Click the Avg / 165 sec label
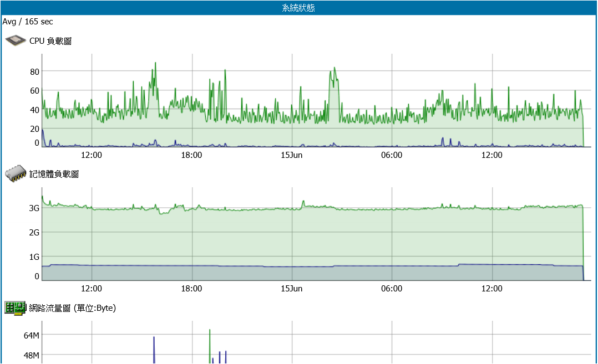The image size is (598, 364). pos(28,22)
